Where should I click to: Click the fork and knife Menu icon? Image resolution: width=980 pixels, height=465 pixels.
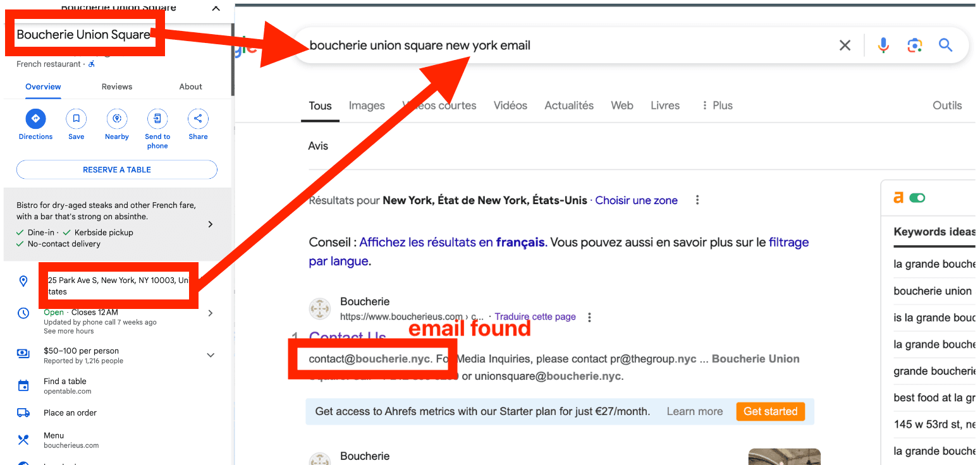click(x=23, y=440)
